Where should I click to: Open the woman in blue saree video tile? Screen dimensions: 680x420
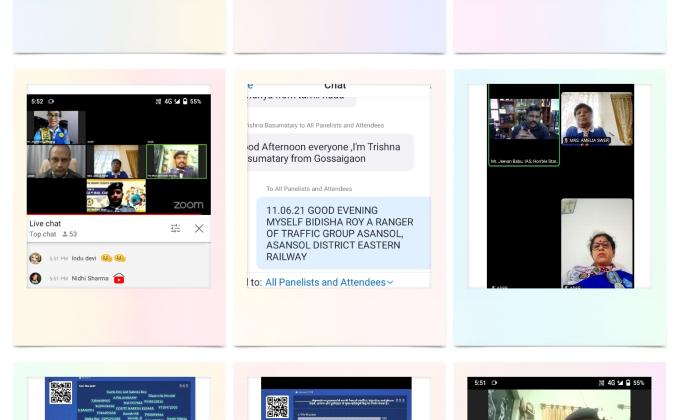[x=597, y=243]
